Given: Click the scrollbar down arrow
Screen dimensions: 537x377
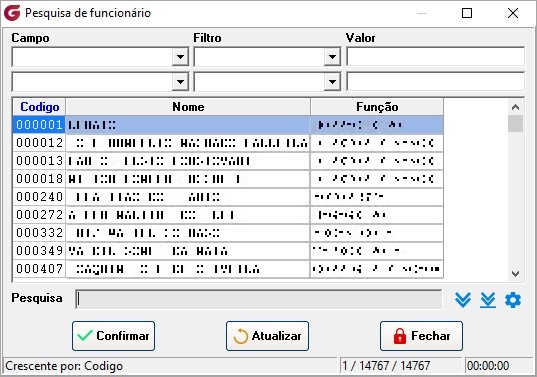Looking at the screenshot, I should [x=515, y=274].
